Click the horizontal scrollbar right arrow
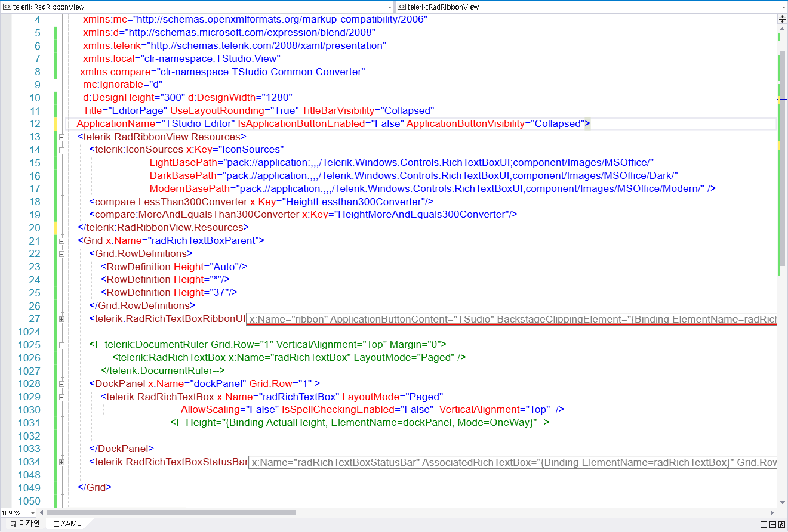This screenshot has width=788, height=532. pyautogui.click(x=772, y=512)
